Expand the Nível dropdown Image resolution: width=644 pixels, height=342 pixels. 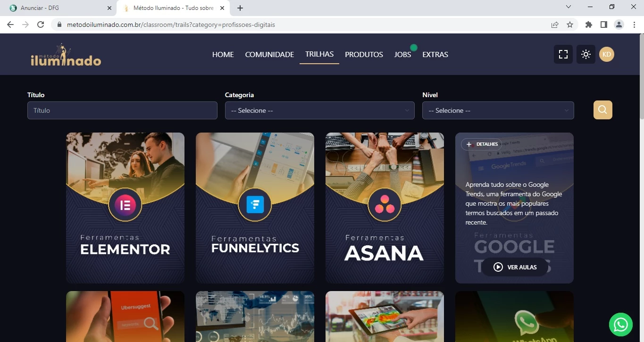tap(498, 110)
